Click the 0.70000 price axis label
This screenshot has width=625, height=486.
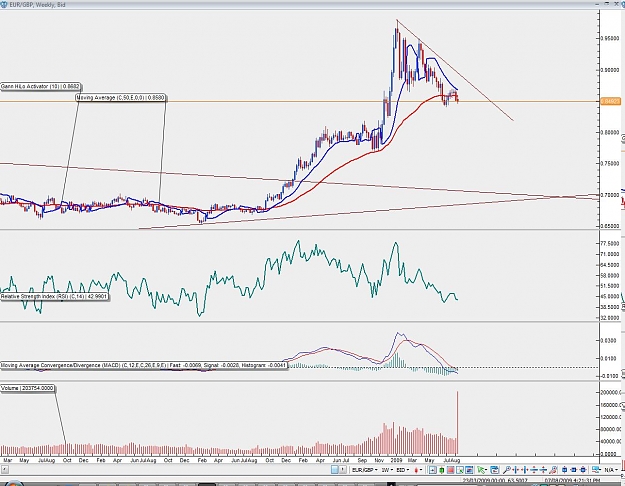610,195
